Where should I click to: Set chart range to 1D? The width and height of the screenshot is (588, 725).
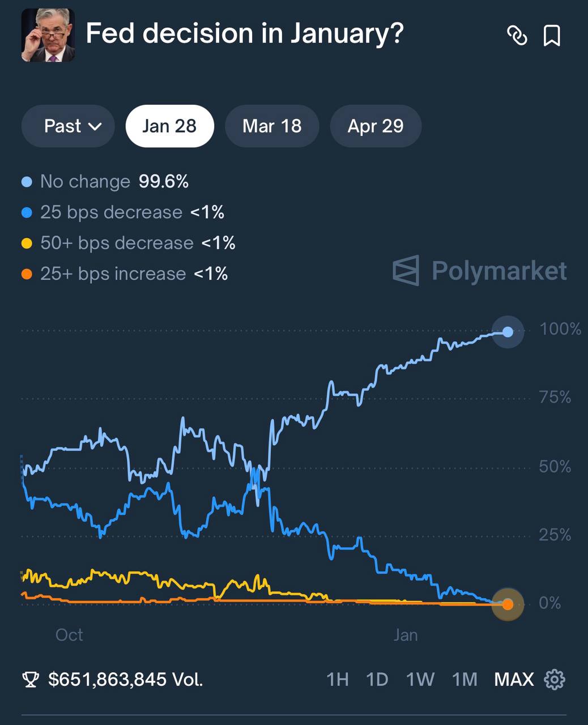coord(377,679)
